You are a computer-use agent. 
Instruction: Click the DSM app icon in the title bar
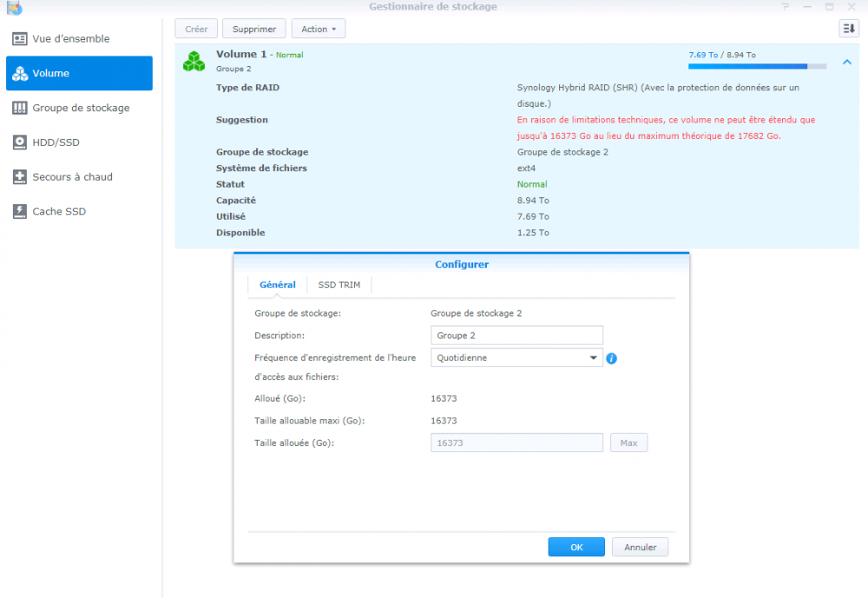tap(15, 8)
